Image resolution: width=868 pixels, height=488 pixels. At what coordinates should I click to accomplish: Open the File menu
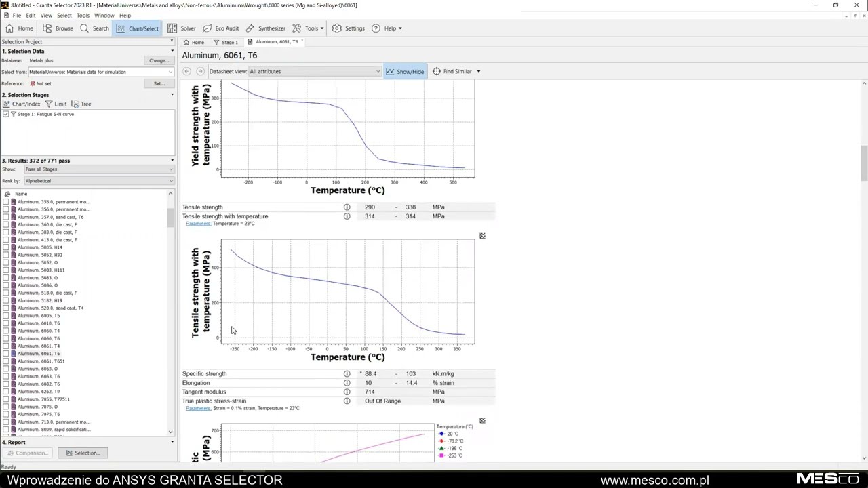click(x=16, y=16)
